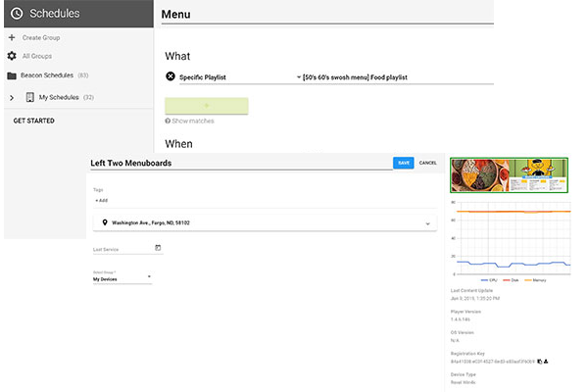Select Create Group in sidebar
Screen dimensions: 588x392
41,37
